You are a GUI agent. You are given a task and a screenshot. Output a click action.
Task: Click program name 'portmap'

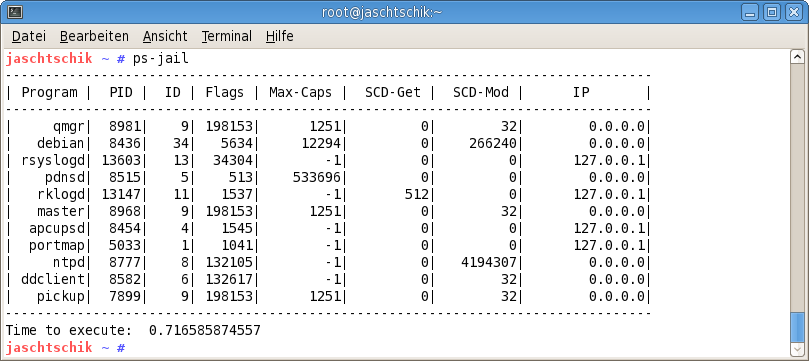(57, 246)
